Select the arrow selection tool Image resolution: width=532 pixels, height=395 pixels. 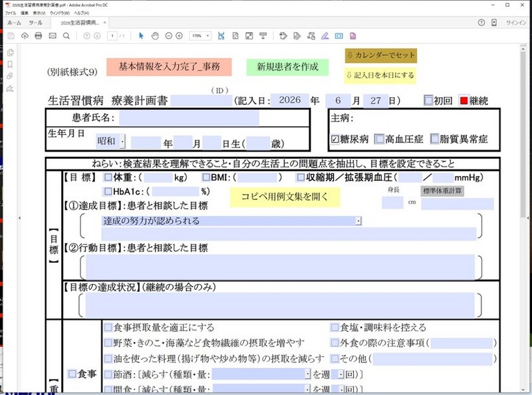[x=141, y=36]
